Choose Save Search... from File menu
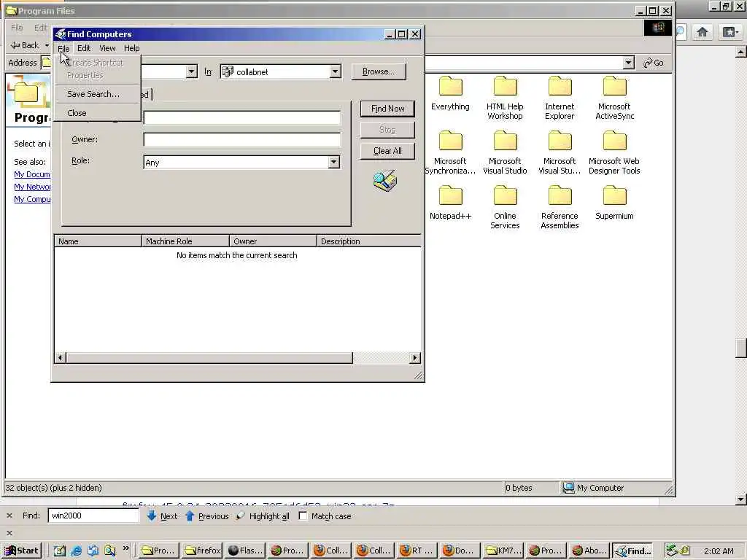Screen dimensions: 747x560 [98, 94]
